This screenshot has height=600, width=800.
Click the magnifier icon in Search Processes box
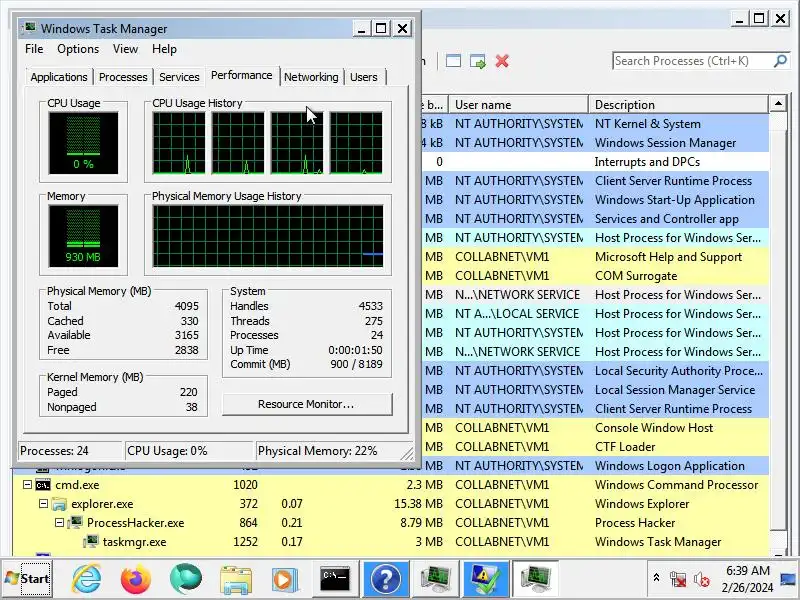tap(780, 61)
